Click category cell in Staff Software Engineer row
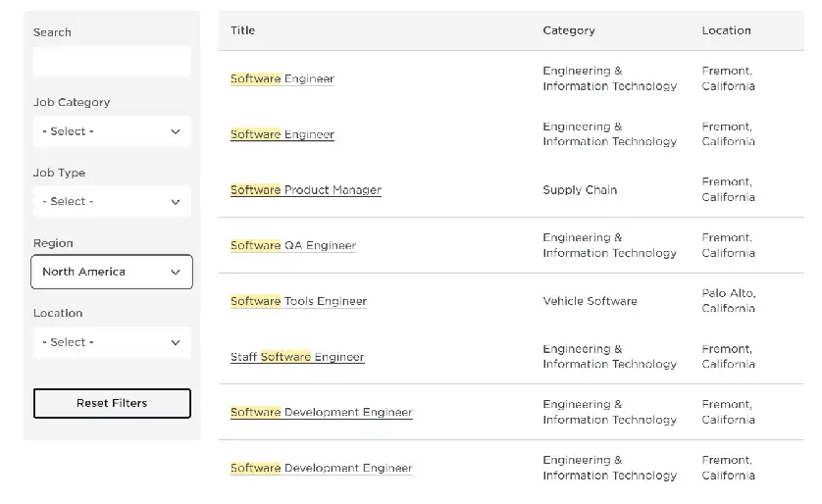The image size is (822, 504). (609, 356)
